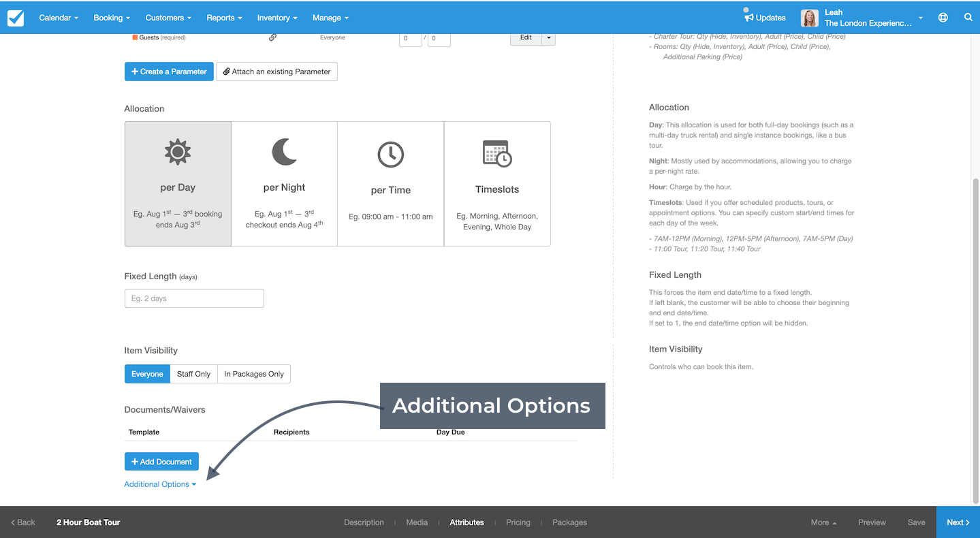Viewport: 980px width, 538px height.
Task: Open the search magnifier icon
Action: [968, 18]
